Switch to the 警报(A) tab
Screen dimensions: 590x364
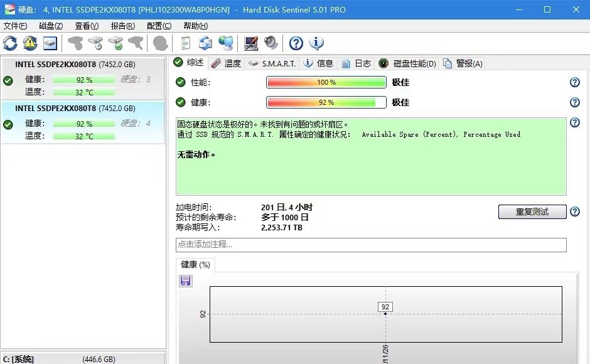coord(463,63)
